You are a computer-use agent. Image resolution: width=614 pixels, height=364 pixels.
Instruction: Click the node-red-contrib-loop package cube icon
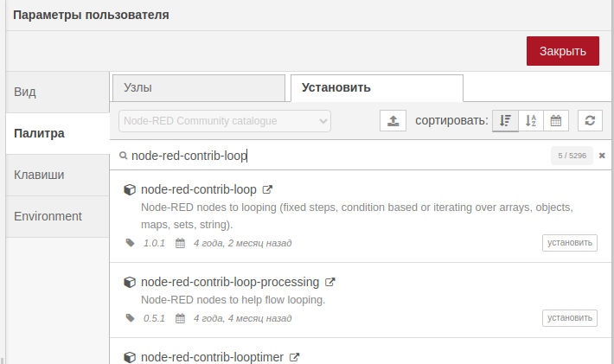[130, 189]
